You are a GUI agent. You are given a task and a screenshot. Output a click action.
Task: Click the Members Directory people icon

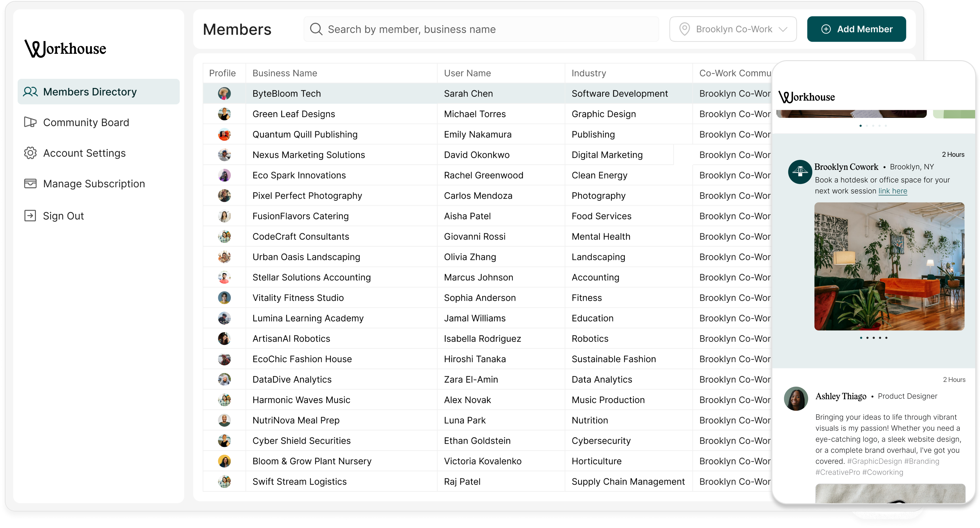tap(30, 92)
